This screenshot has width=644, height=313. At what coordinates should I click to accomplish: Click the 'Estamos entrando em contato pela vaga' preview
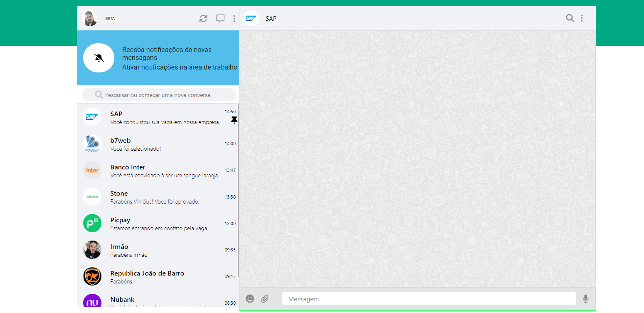click(x=158, y=229)
